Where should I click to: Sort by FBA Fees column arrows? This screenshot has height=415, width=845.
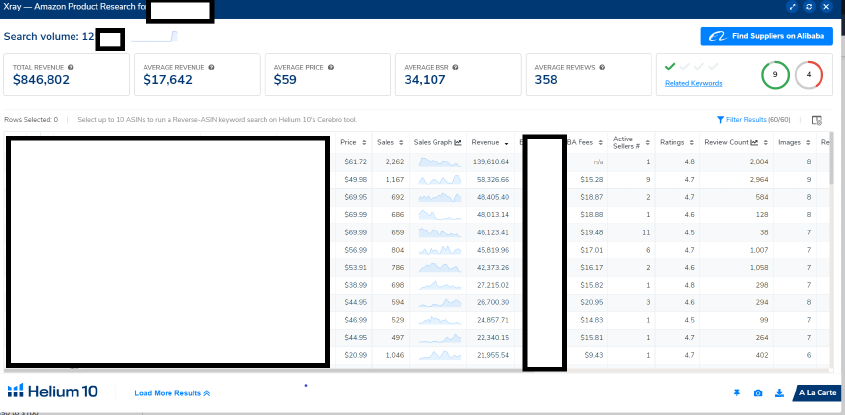click(599, 143)
